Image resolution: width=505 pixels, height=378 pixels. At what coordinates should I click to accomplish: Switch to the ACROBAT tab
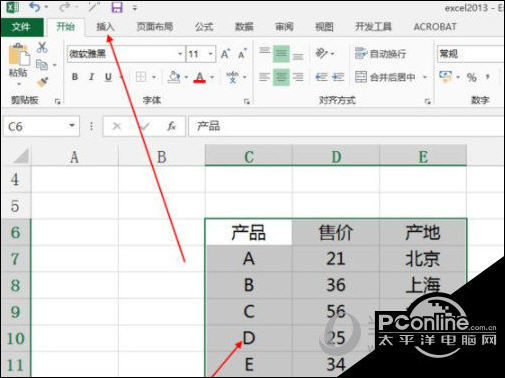point(435,27)
